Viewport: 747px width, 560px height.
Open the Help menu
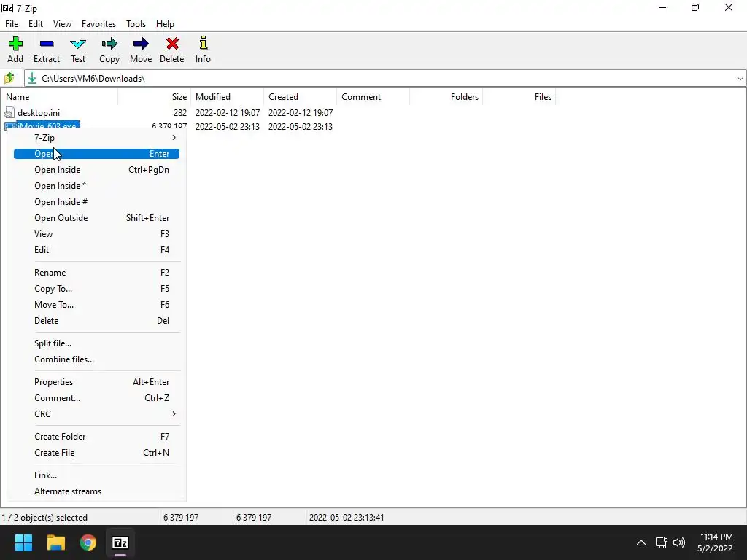tap(165, 24)
